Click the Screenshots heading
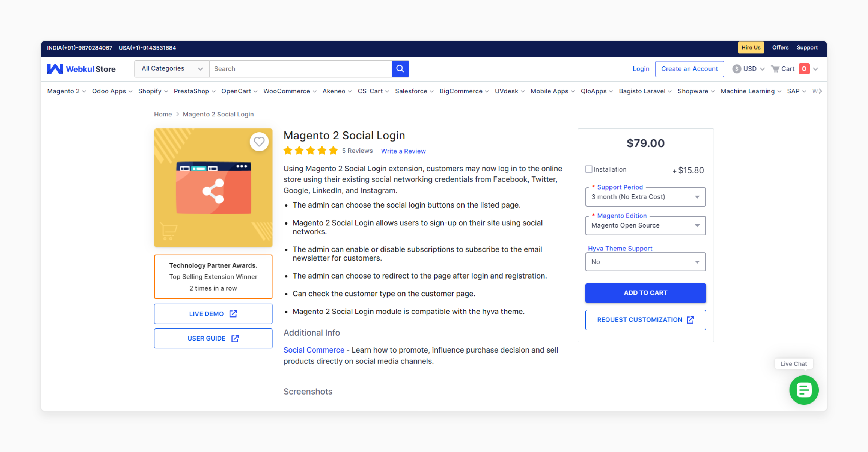The width and height of the screenshot is (868, 452). point(308,392)
